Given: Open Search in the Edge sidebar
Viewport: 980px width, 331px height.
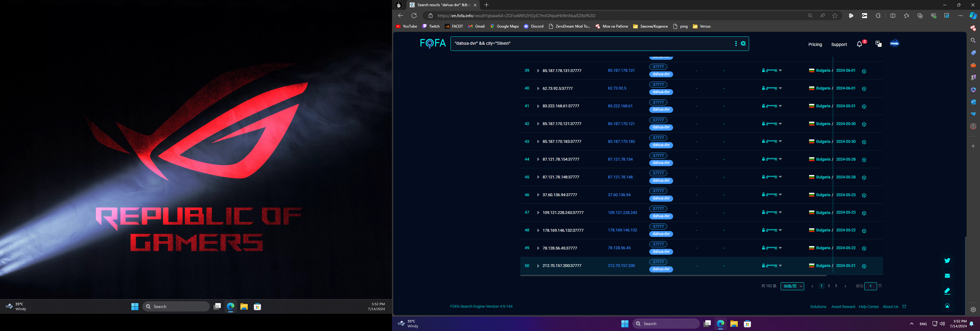Looking at the screenshot, I should 973,40.
